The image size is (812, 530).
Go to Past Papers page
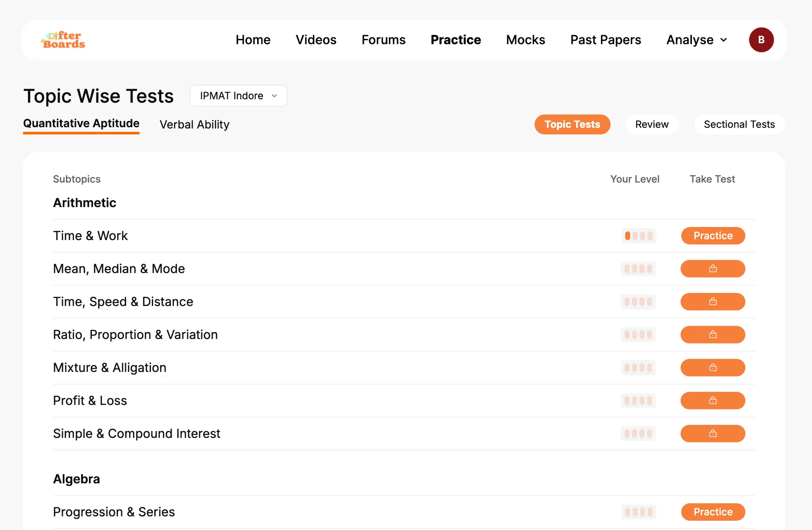click(606, 40)
